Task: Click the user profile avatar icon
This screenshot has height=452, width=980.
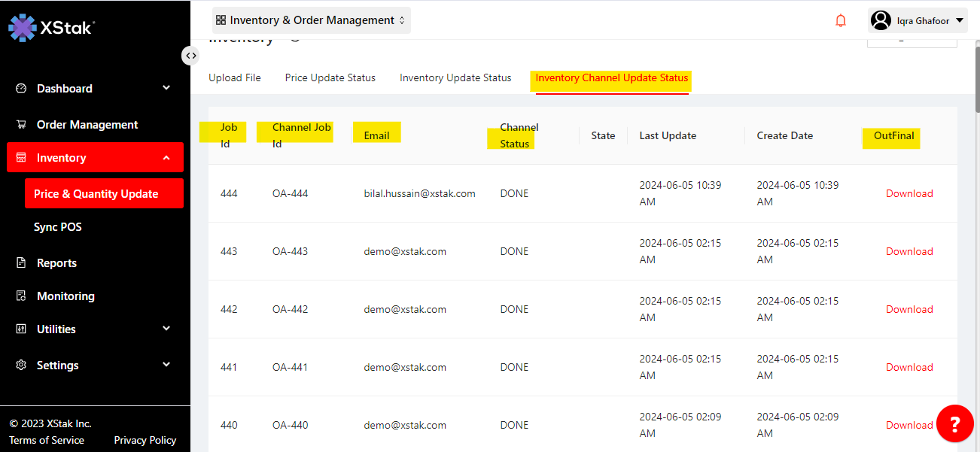Action: click(x=881, y=20)
